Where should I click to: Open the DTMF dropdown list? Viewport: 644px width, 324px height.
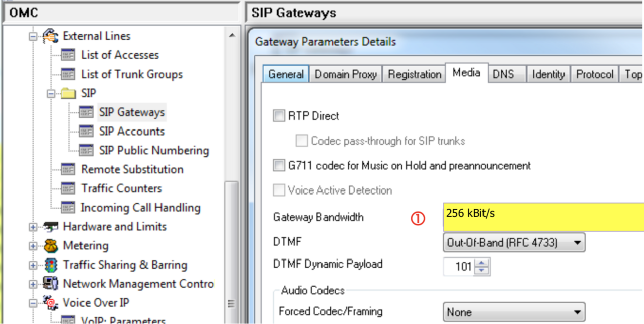(x=577, y=243)
